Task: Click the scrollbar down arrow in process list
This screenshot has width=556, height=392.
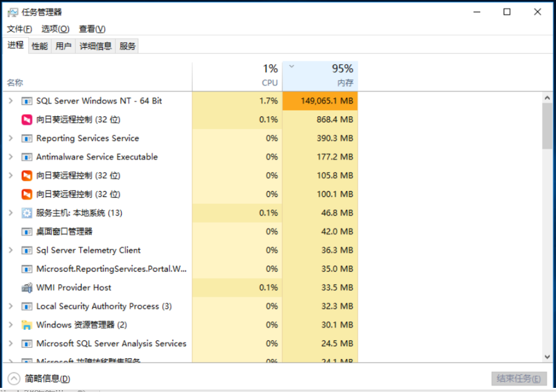Action: 548,356
